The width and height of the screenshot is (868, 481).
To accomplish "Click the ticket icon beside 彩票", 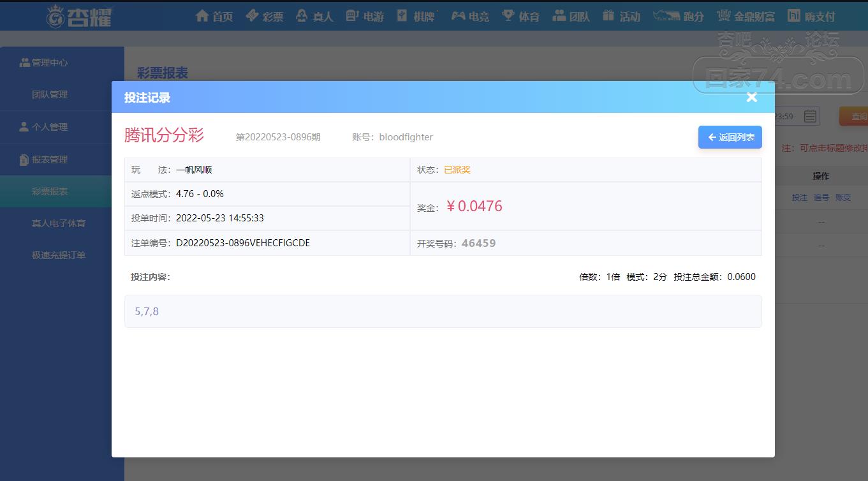I will [x=252, y=15].
